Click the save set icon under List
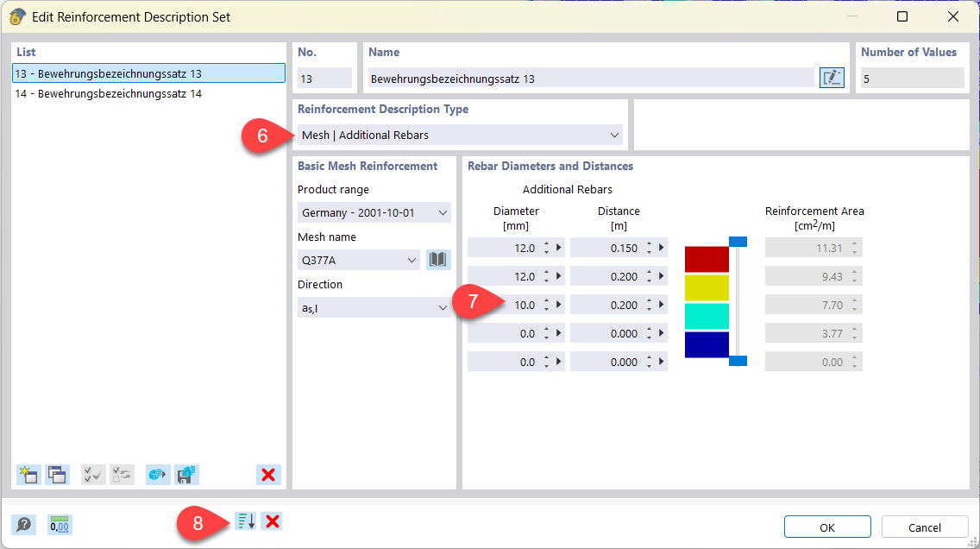 [x=186, y=475]
